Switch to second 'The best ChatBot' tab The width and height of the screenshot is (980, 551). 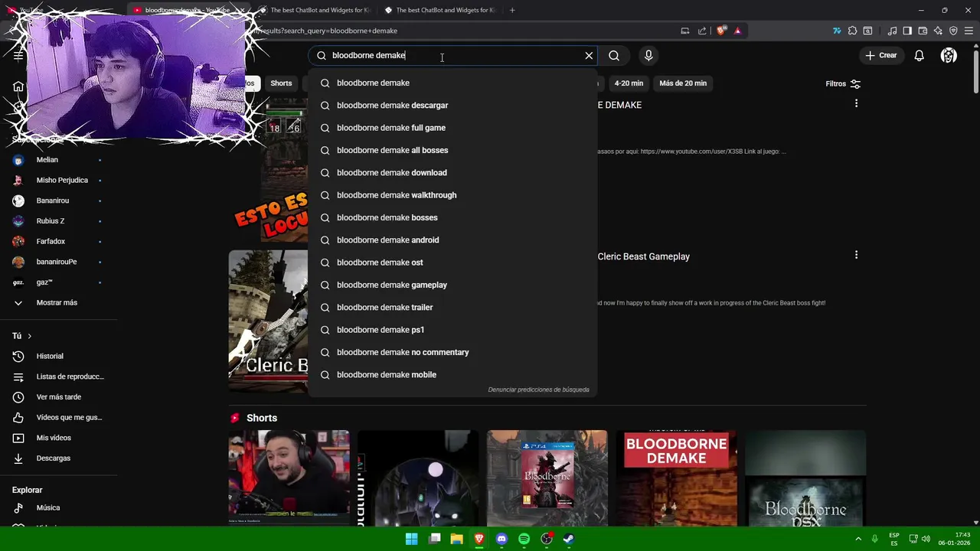click(x=440, y=10)
